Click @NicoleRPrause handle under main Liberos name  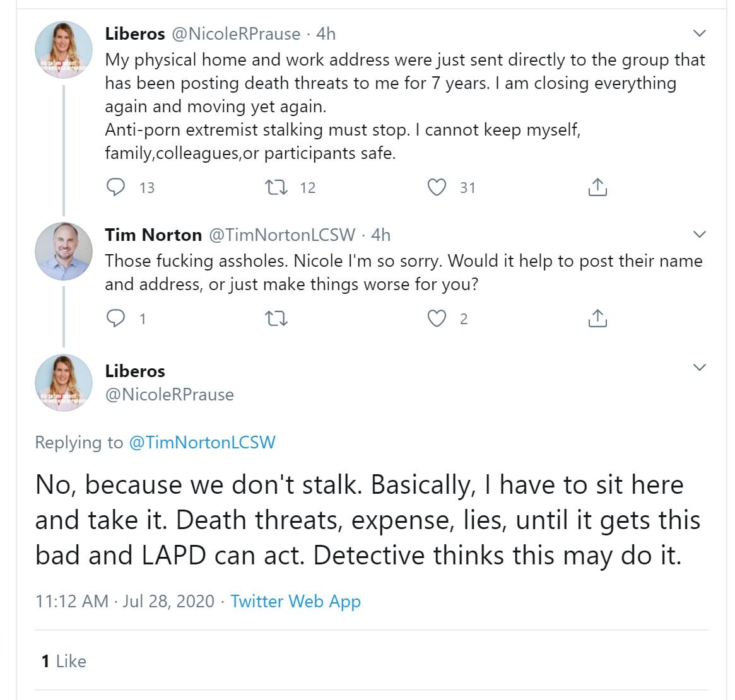tap(169, 394)
